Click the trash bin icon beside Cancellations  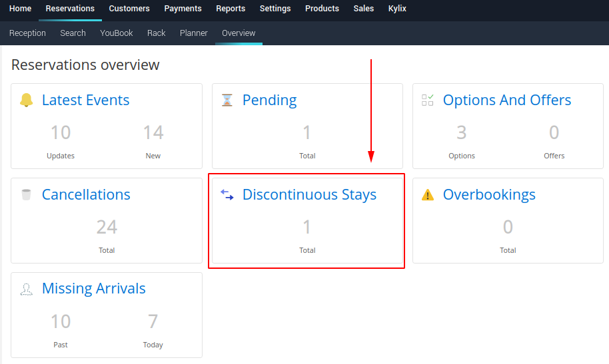[27, 195]
